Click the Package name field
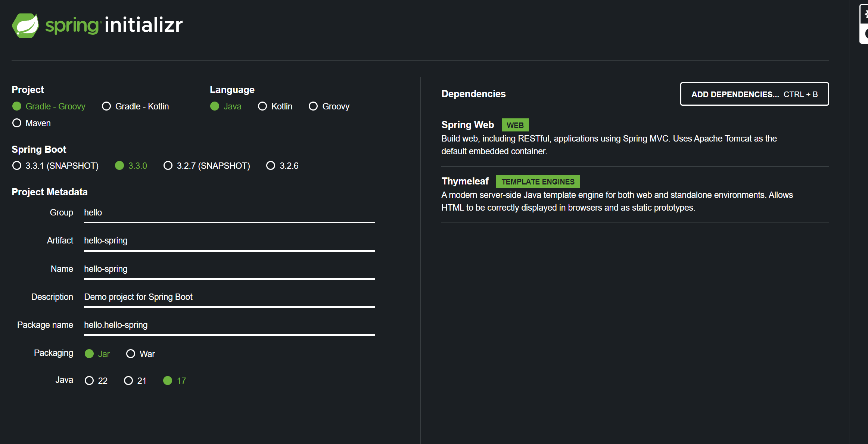 pyautogui.click(x=229, y=325)
